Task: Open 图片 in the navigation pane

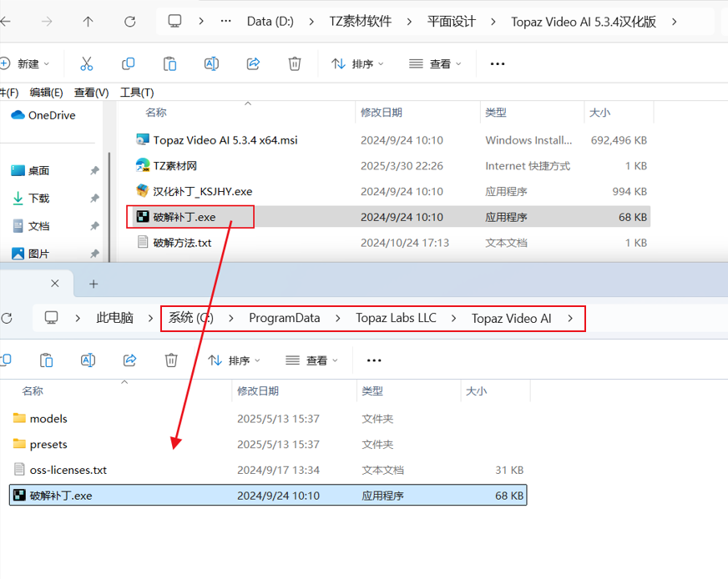Action: 30,254
